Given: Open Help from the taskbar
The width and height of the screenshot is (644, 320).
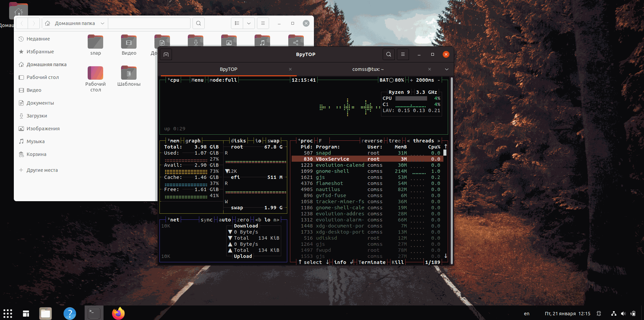Looking at the screenshot, I should point(70,314).
